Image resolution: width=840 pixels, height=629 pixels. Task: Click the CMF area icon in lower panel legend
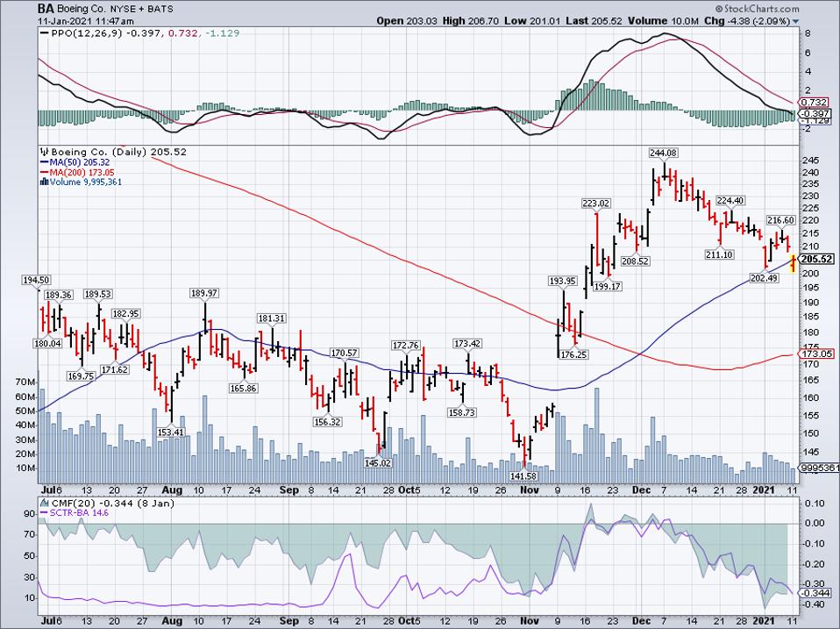tap(43, 503)
